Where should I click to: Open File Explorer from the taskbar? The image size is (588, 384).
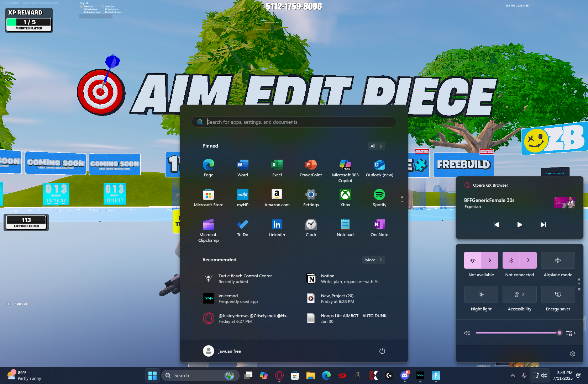(311, 375)
